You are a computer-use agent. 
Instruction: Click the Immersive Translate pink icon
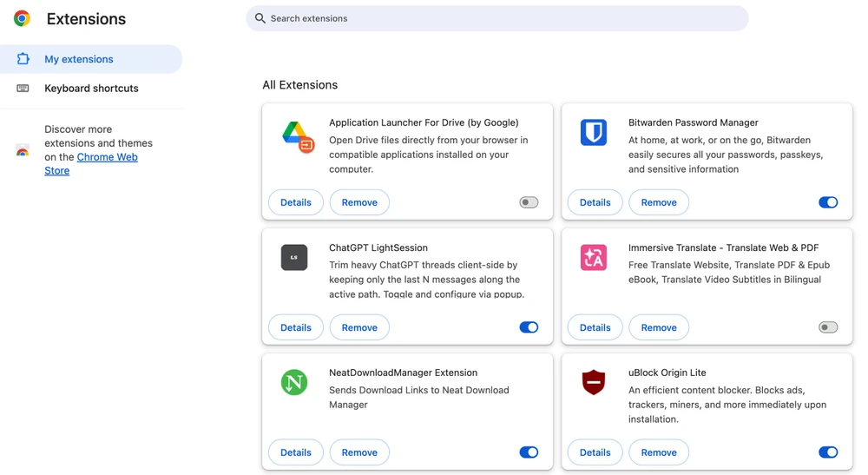point(593,258)
